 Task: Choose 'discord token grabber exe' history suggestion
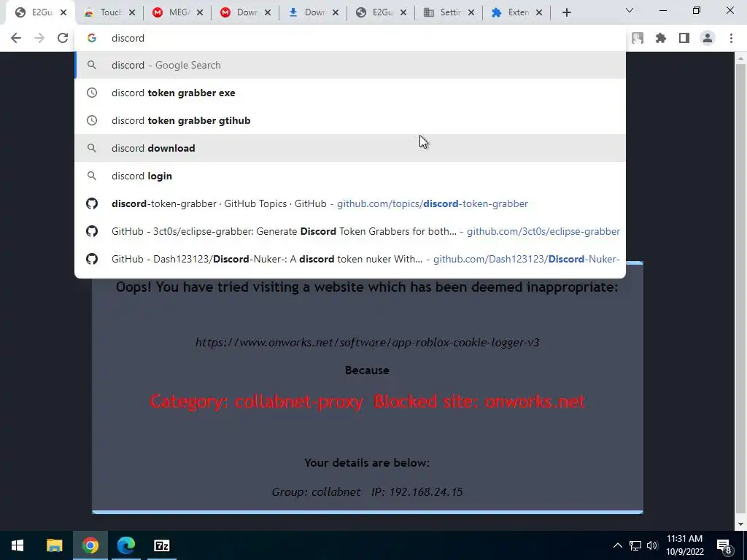click(x=350, y=93)
